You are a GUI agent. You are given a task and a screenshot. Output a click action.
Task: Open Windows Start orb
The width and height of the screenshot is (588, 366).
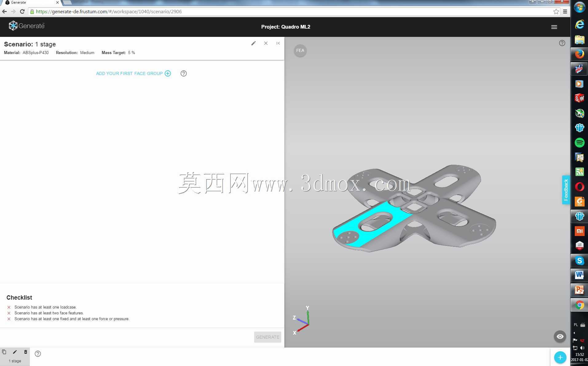click(579, 7)
